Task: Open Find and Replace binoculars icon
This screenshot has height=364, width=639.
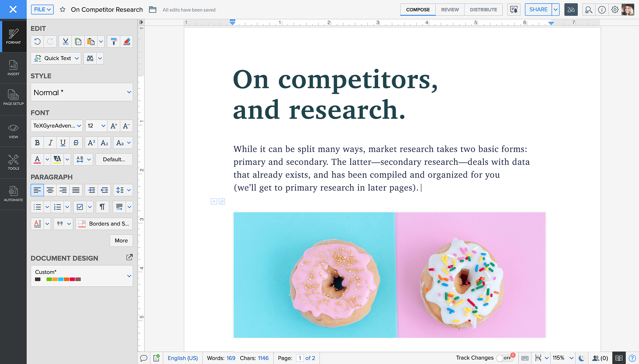Action: point(90,58)
